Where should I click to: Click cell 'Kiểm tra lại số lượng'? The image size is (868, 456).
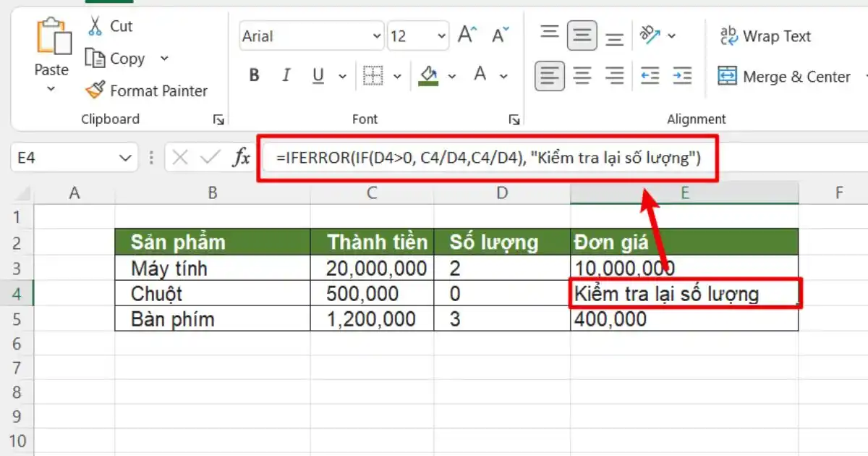[x=684, y=294]
